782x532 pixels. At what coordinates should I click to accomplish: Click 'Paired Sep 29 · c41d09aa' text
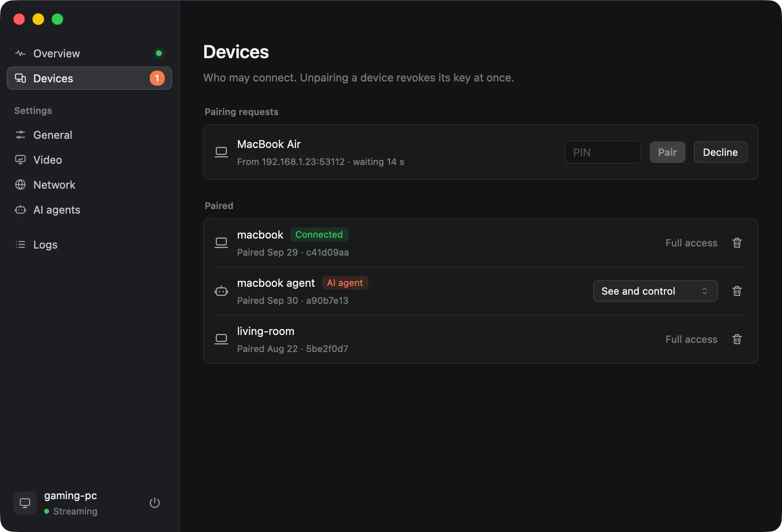(293, 252)
